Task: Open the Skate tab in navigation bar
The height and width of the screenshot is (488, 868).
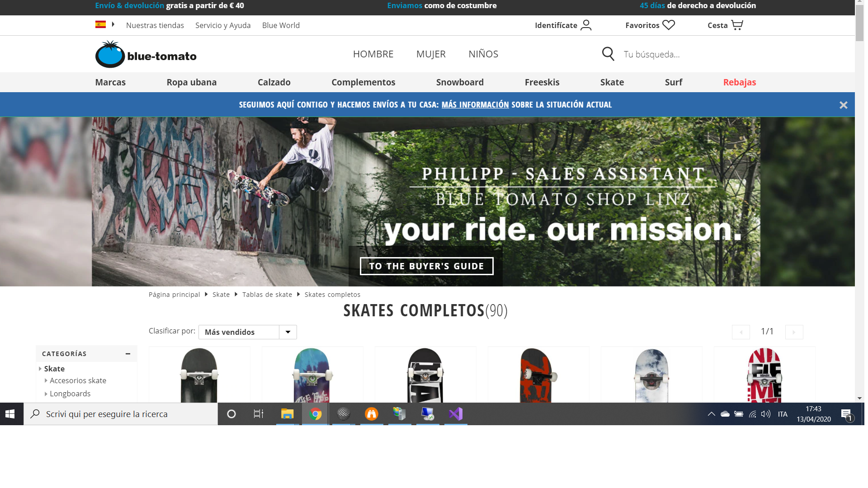Action: coord(612,82)
